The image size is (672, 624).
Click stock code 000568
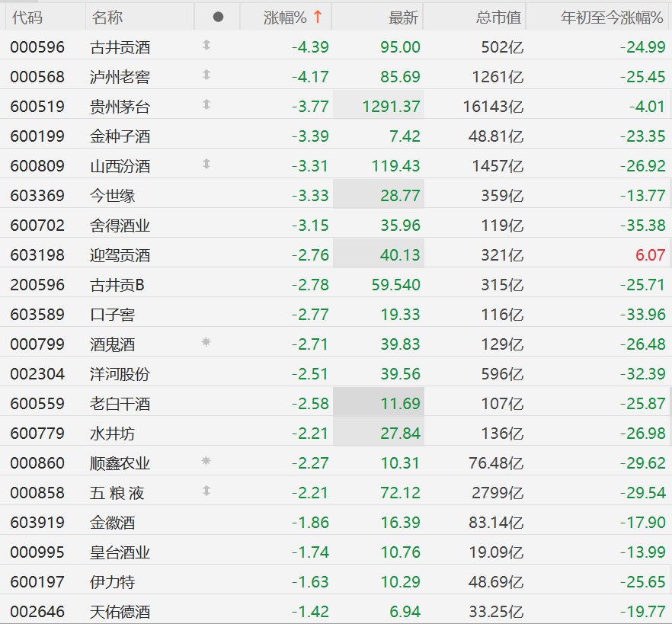pos(37,77)
